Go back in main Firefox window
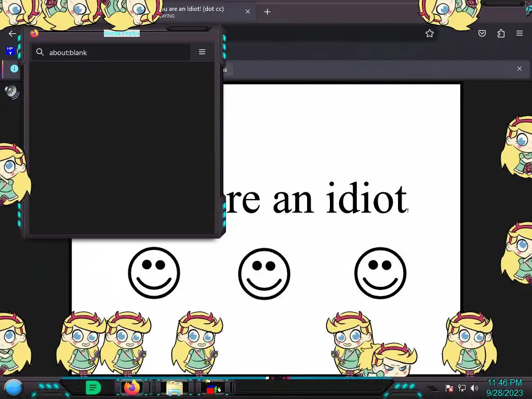532x399 pixels. tap(12, 33)
